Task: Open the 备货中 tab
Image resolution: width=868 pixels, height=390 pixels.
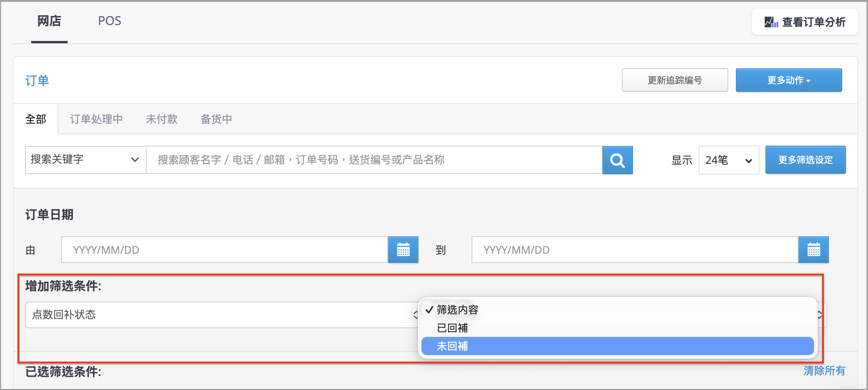Action: tap(216, 119)
